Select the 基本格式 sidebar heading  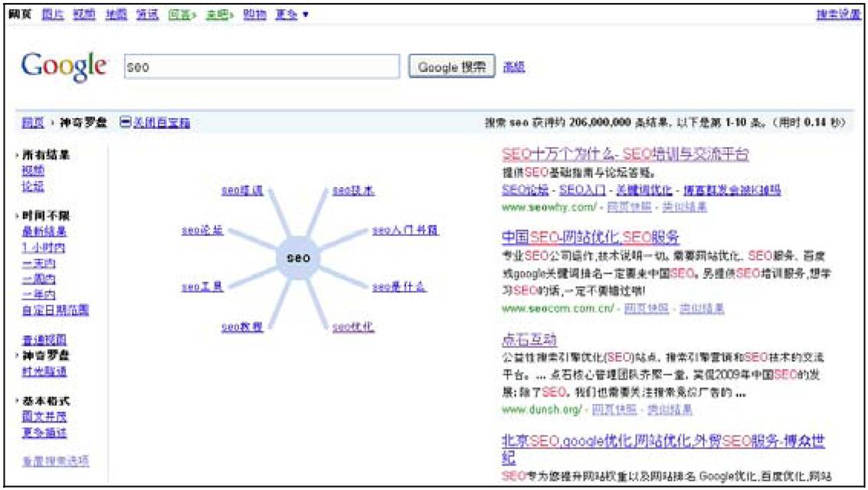point(45,401)
